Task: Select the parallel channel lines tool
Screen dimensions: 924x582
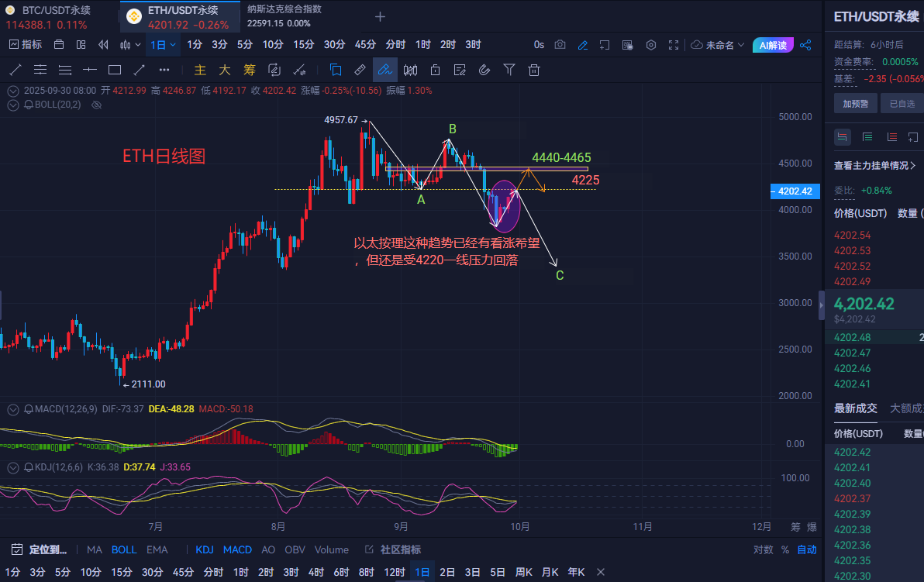Action: 40,70
